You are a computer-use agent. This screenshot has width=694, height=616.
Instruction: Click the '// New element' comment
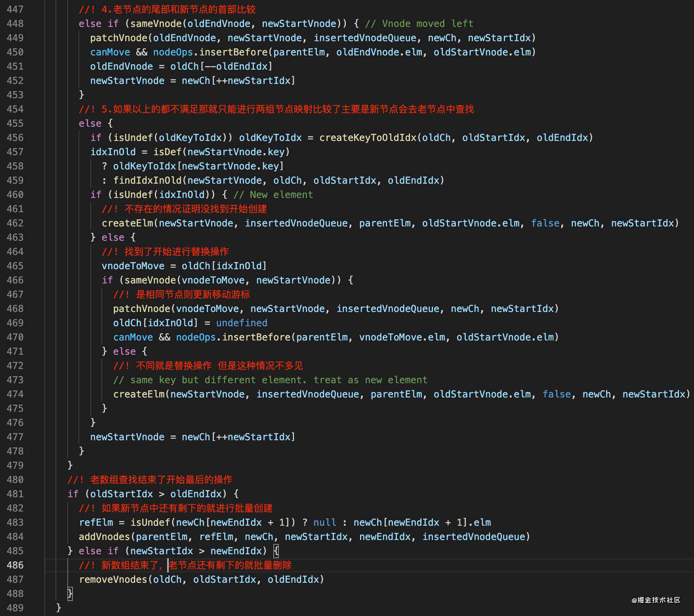(273, 194)
